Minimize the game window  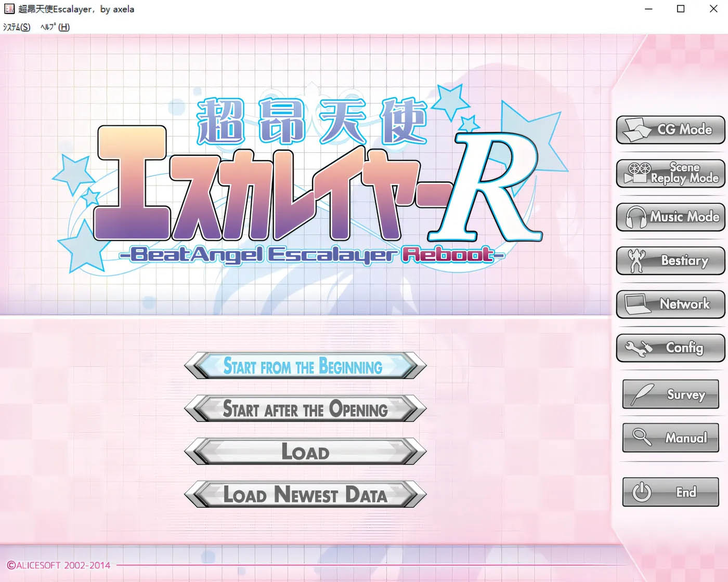point(648,9)
